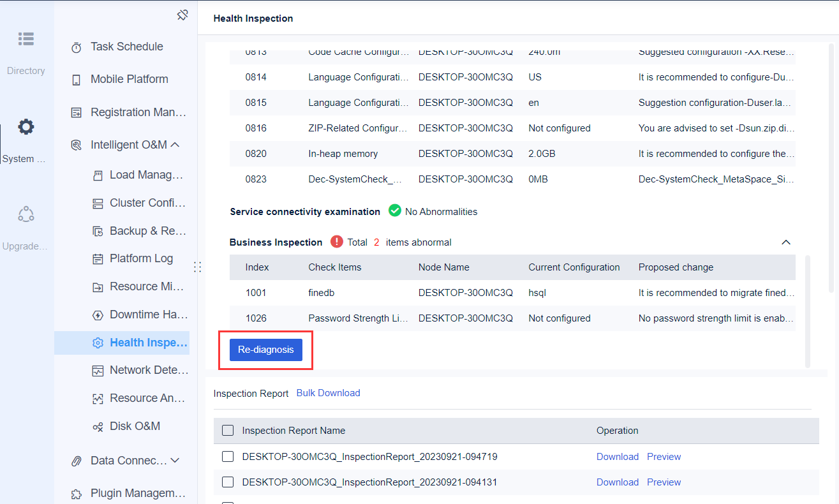Click the Registration Management icon
Image resolution: width=839 pixels, height=504 pixels.
click(77, 113)
